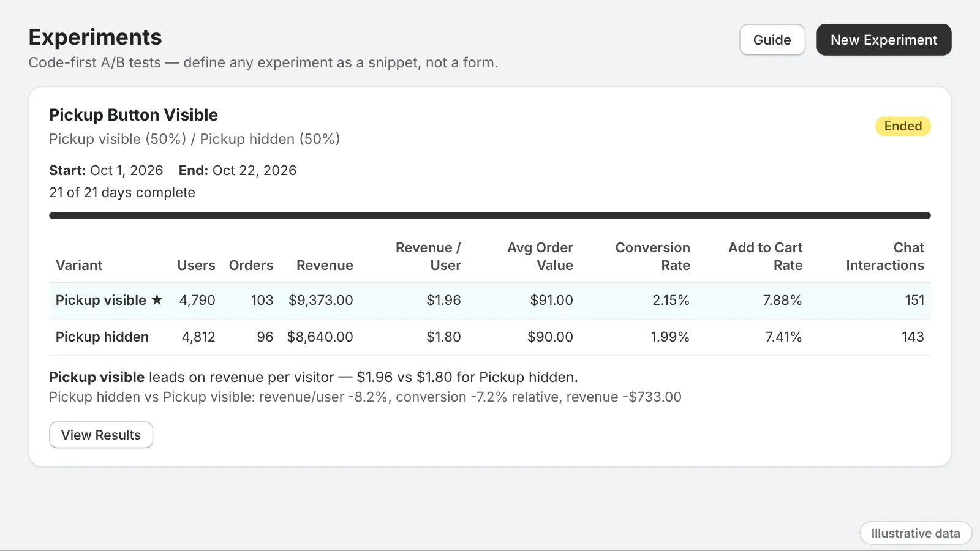This screenshot has height=551, width=980.
Task: Click the winner star icon beside Pickup visible
Action: coord(157,300)
